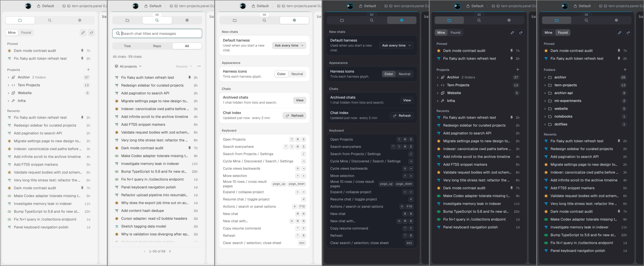Click the pin icon on Dark mode contrast audit under Pinned in the light Projects panel
The height and width of the screenshot is (266, 644).
click(82, 51)
